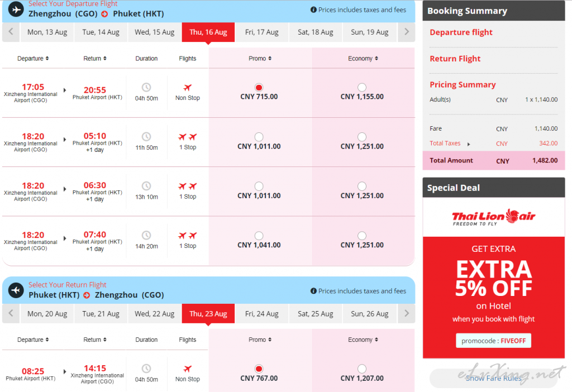The height and width of the screenshot is (392, 572).
Task: Choose return Economy fare CNY 1,207.00
Action: tap(362, 369)
